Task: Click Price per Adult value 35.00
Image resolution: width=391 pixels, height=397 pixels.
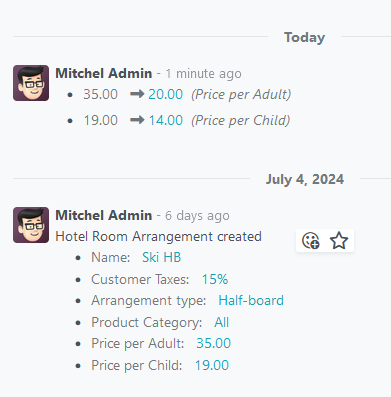Action: coord(213,343)
